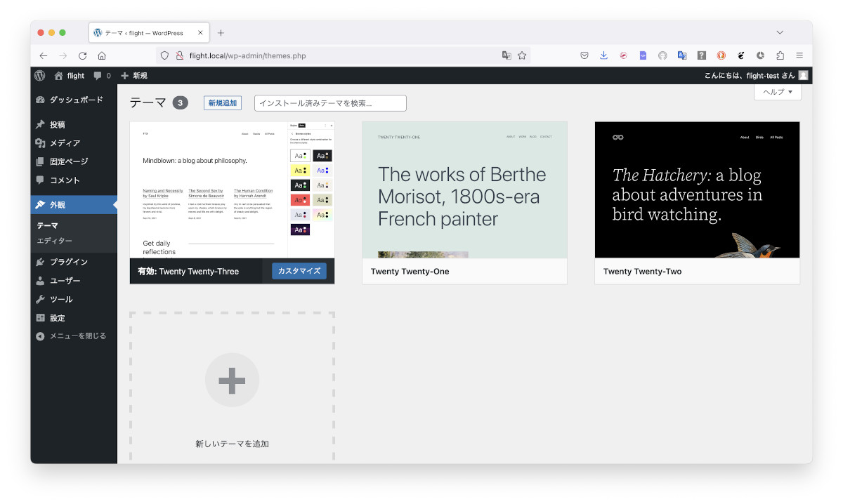The width and height of the screenshot is (843, 504).
Task: Click the WordPress logo in the admin bar
Action: (x=40, y=76)
